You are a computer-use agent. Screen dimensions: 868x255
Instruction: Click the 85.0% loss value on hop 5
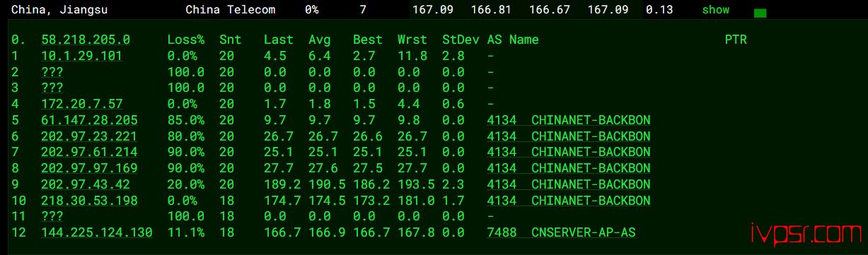186,120
